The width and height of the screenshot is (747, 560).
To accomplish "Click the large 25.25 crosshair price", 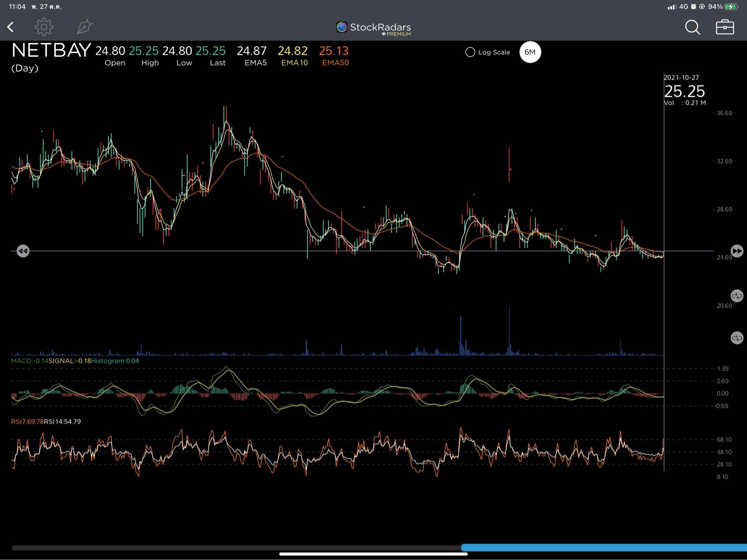I will (685, 91).
